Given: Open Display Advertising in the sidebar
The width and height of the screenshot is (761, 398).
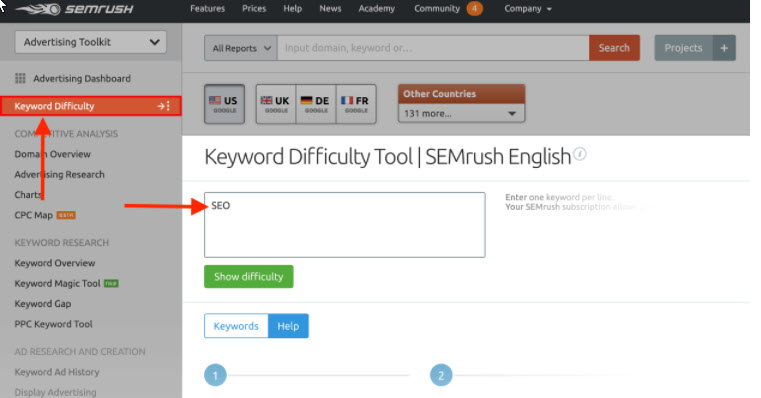Looking at the screenshot, I should coord(55,392).
